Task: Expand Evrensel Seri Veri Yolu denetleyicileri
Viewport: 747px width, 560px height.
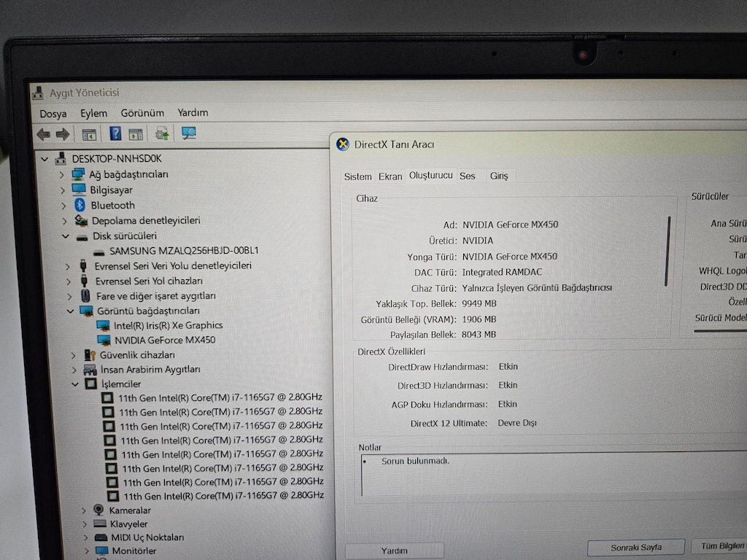Action: coord(67,266)
